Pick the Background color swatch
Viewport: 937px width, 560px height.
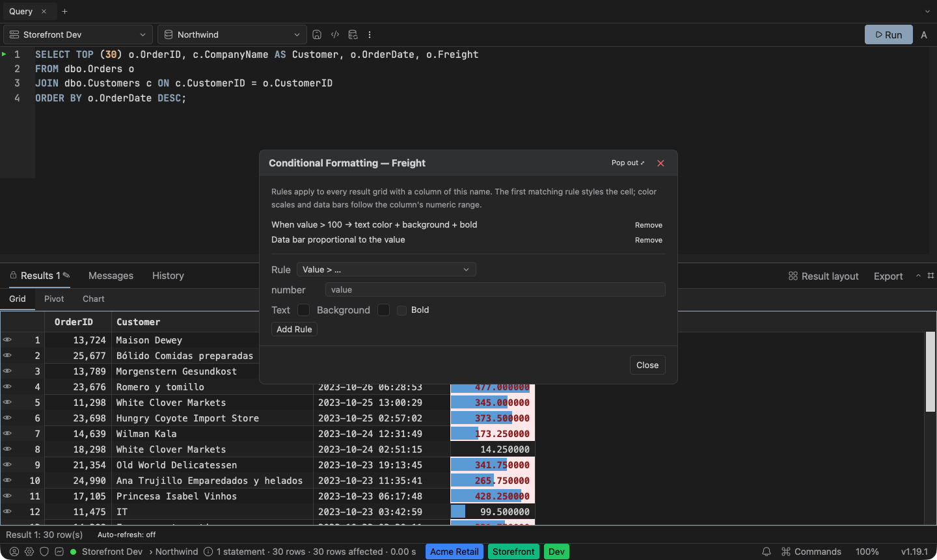click(x=383, y=310)
